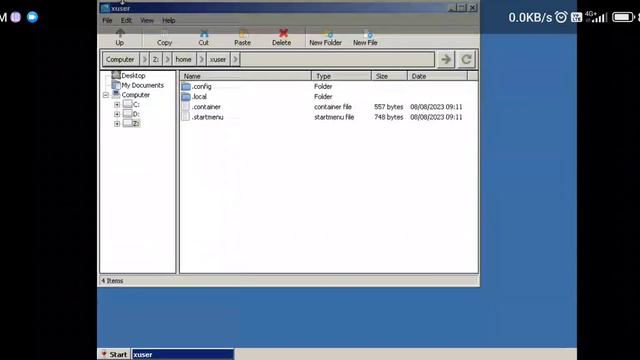This screenshot has width=640, height=360.
Task: Expand the C: drive node
Action: pyautogui.click(x=117, y=104)
